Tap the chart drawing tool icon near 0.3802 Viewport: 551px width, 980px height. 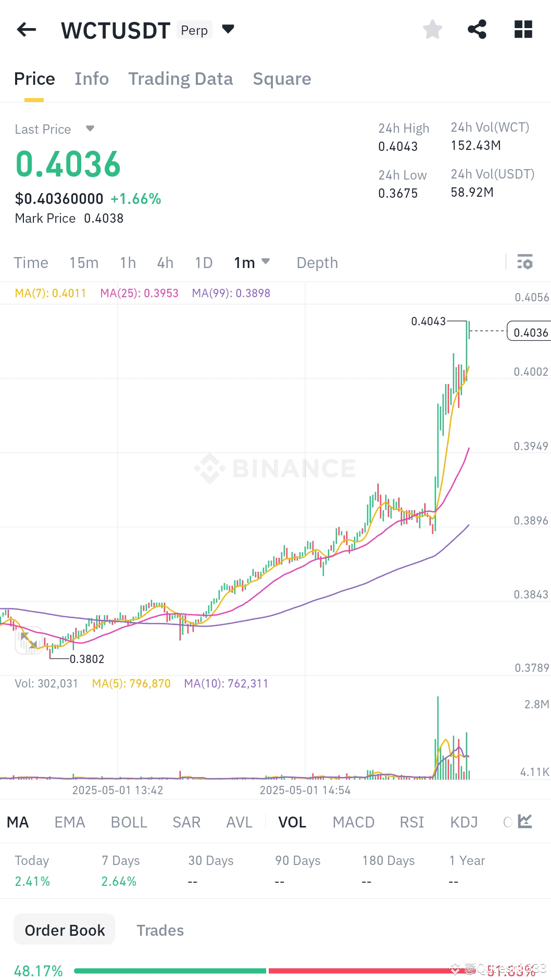29,640
